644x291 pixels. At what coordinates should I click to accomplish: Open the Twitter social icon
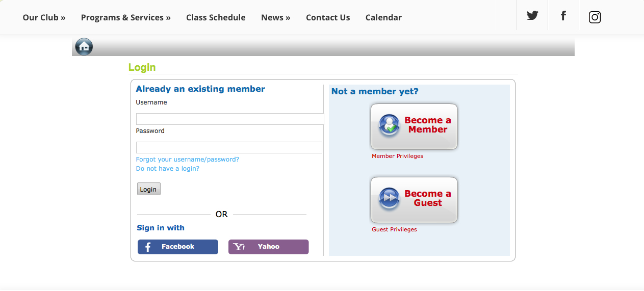pyautogui.click(x=532, y=16)
